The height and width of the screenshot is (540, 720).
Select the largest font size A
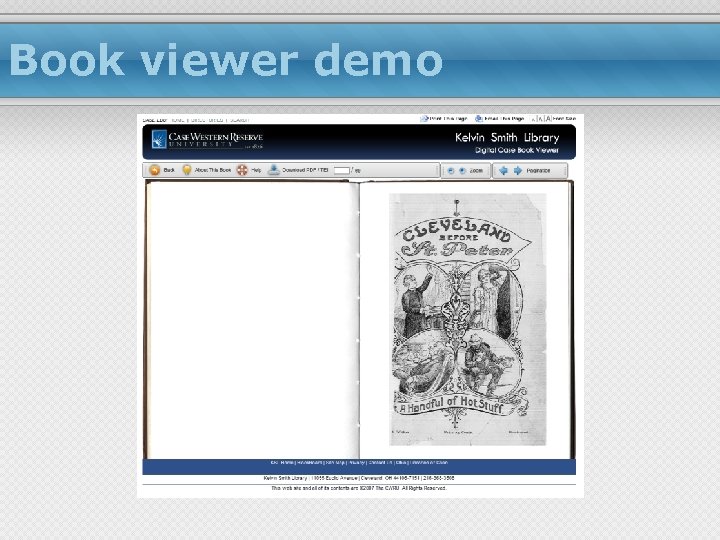click(x=548, y=118)
